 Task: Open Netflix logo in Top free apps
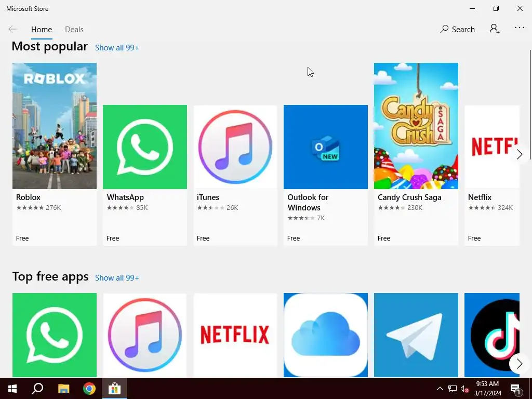click(235, 335)
